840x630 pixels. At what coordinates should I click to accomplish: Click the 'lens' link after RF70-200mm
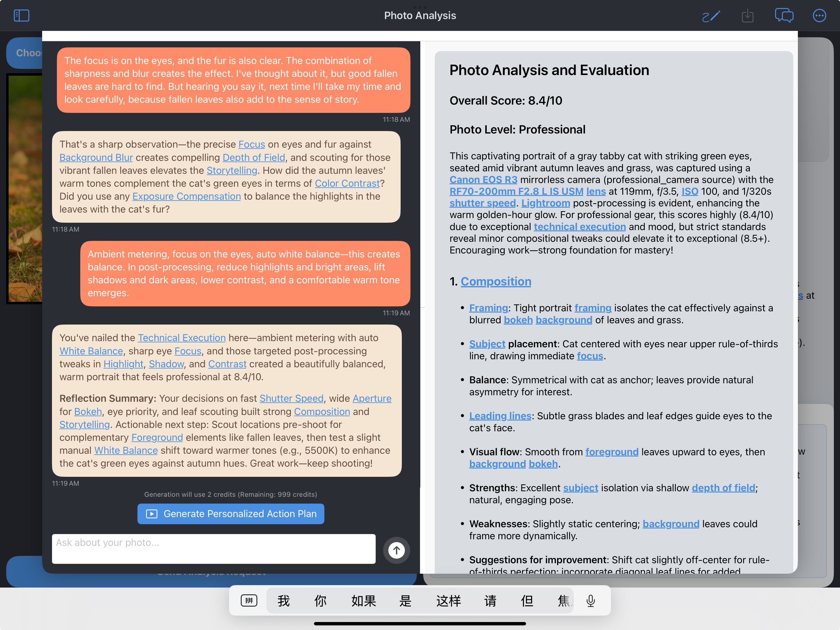(596, 192)
